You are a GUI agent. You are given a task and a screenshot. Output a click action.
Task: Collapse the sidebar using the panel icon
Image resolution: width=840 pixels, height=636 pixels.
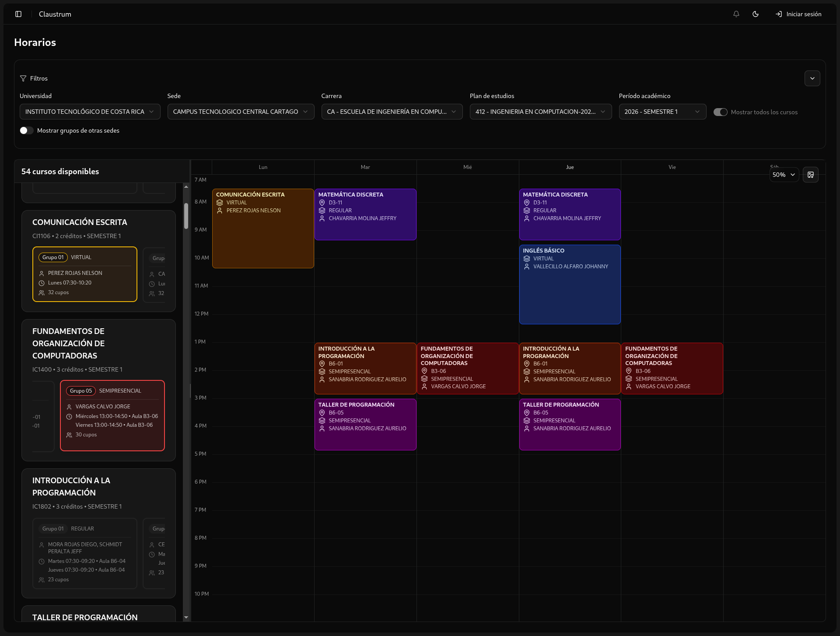[18, 14]
